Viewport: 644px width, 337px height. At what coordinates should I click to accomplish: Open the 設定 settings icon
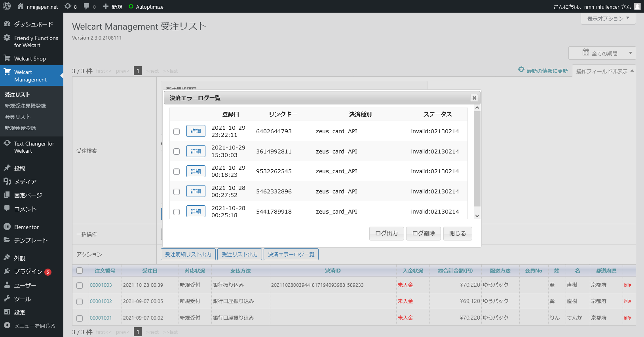[x=7, y=312]
